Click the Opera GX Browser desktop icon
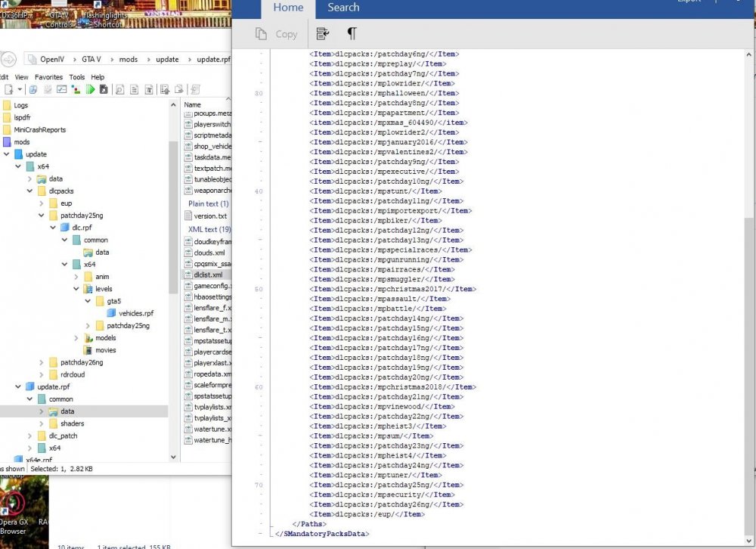 coord(14,511)
